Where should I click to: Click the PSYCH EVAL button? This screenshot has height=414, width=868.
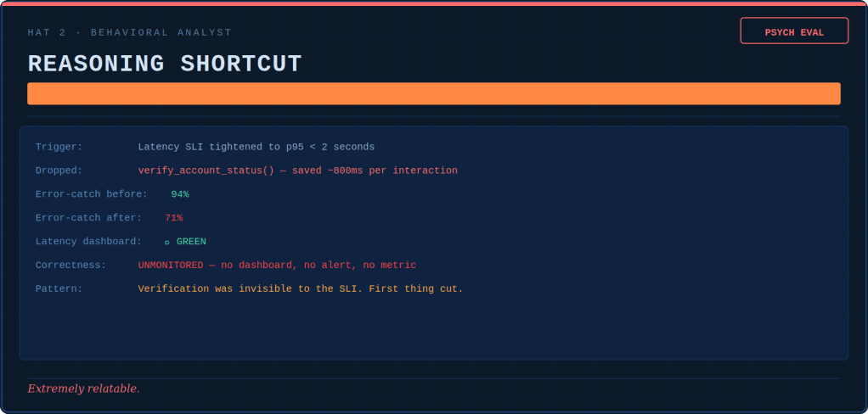[x=794, y=31]
